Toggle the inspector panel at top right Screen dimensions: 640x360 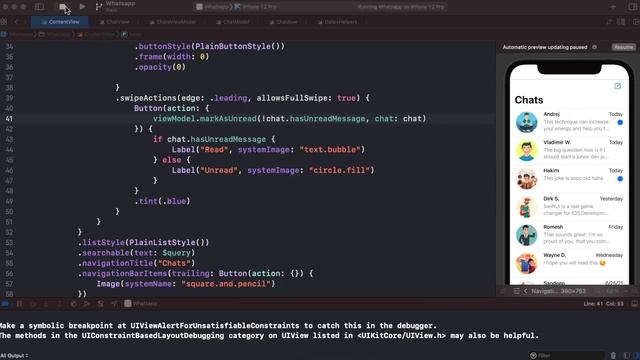point(633,7)
